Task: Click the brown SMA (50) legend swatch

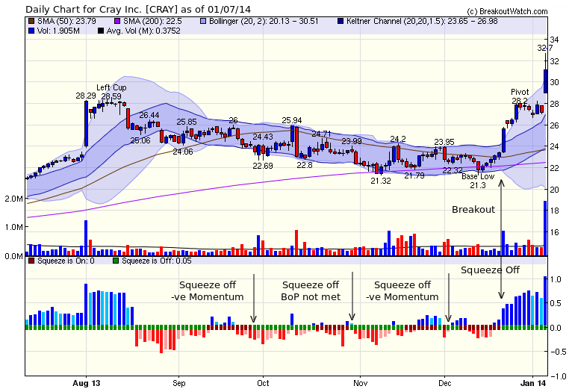Action: (31, 22)
